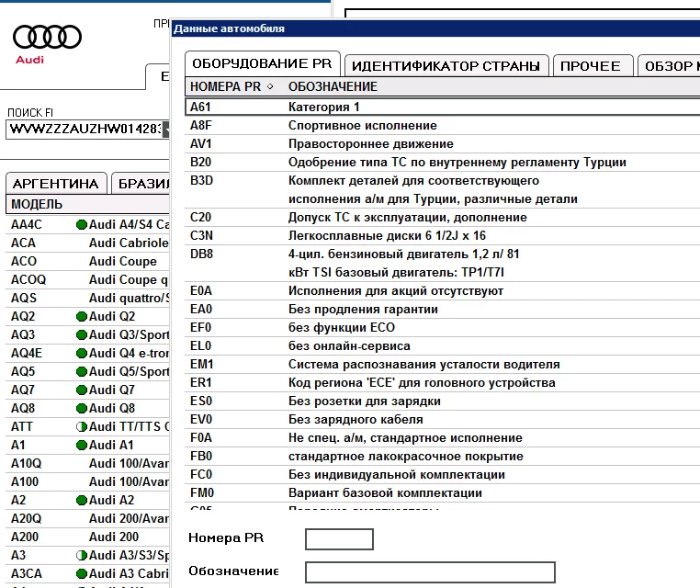
Task: Click the VIN search field WVWZZZAUZHW01428
Action: [85, 129]
